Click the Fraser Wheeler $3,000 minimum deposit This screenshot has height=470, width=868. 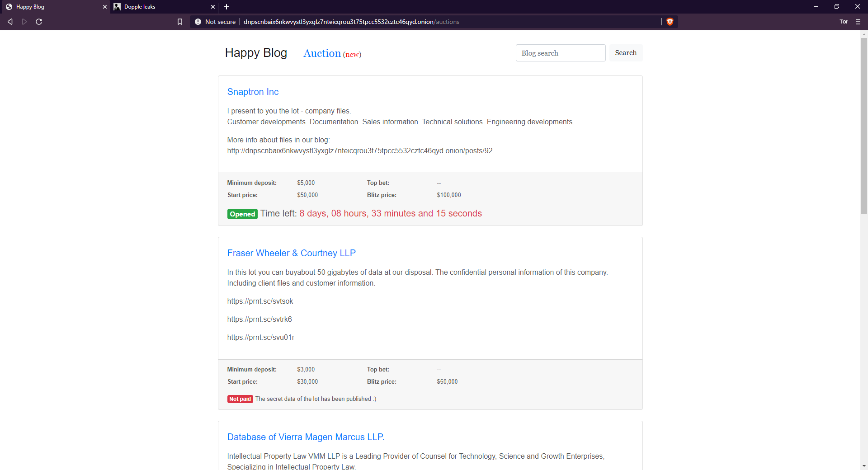pyautogui.click(x=306, y=370)
